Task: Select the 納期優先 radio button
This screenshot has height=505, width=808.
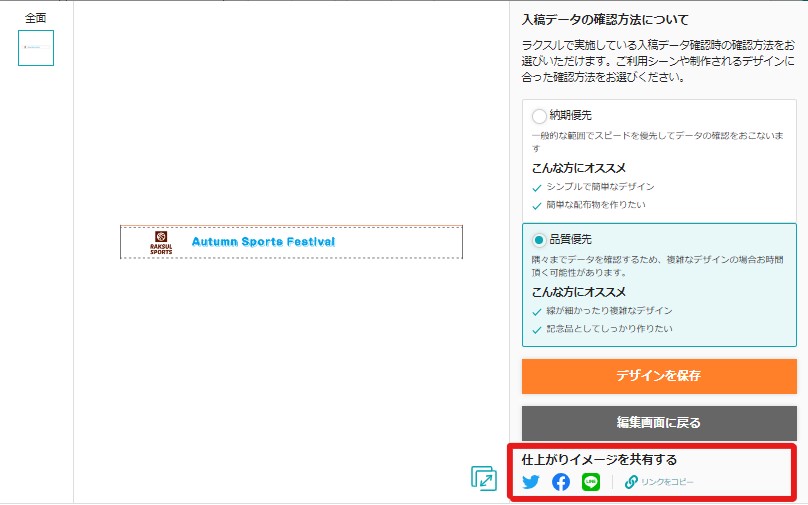Action: coord(539,116)
